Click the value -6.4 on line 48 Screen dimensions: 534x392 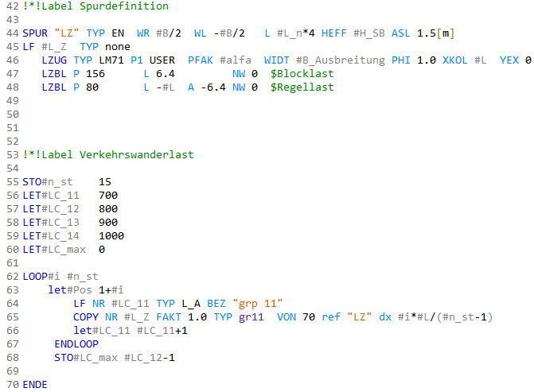coord(213,87)
